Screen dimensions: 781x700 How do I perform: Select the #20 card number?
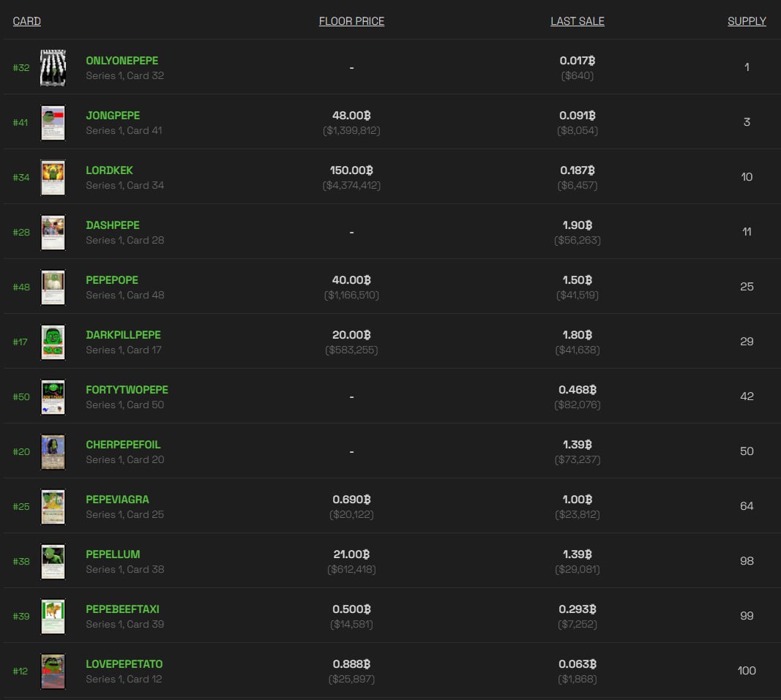coord(21,451)
